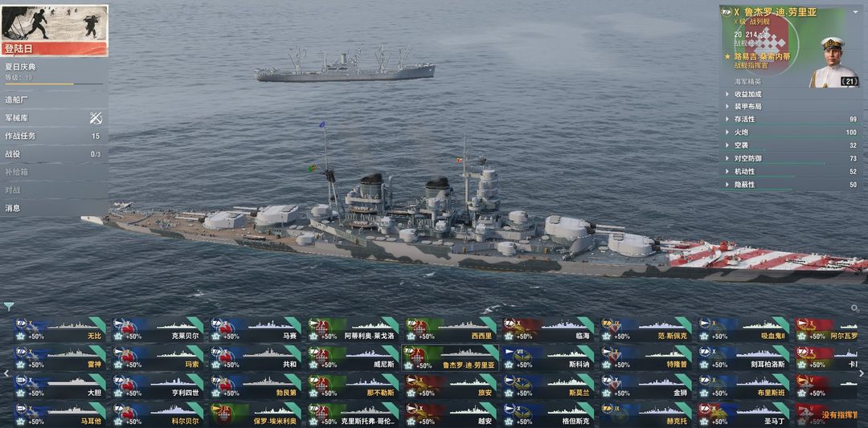
Task: Page the ship carousel left with the arrow
Action: (x=6, y=373)
